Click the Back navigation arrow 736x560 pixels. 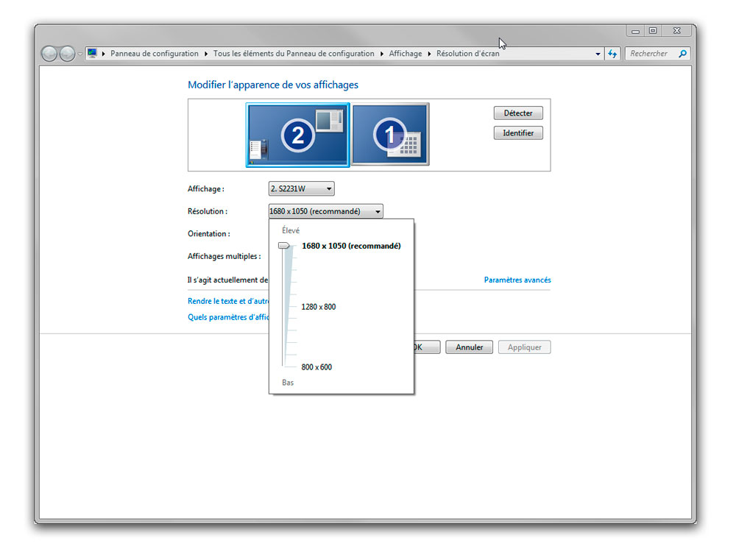point(49,54)
